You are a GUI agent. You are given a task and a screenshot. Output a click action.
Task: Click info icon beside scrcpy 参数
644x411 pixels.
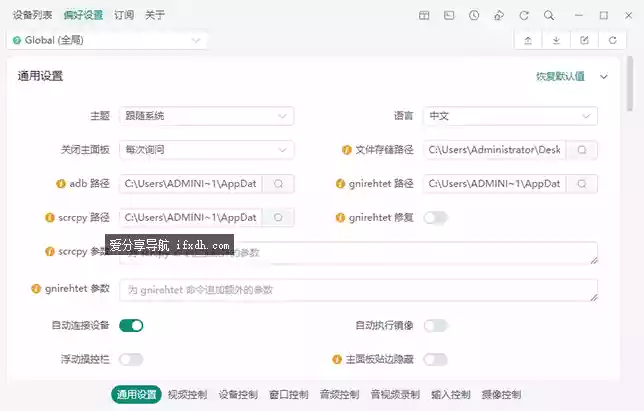coord(50,251)
